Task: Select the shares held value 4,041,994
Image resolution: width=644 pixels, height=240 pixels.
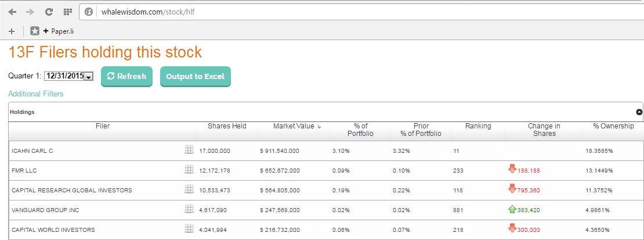Action: (x=213, y=230)
